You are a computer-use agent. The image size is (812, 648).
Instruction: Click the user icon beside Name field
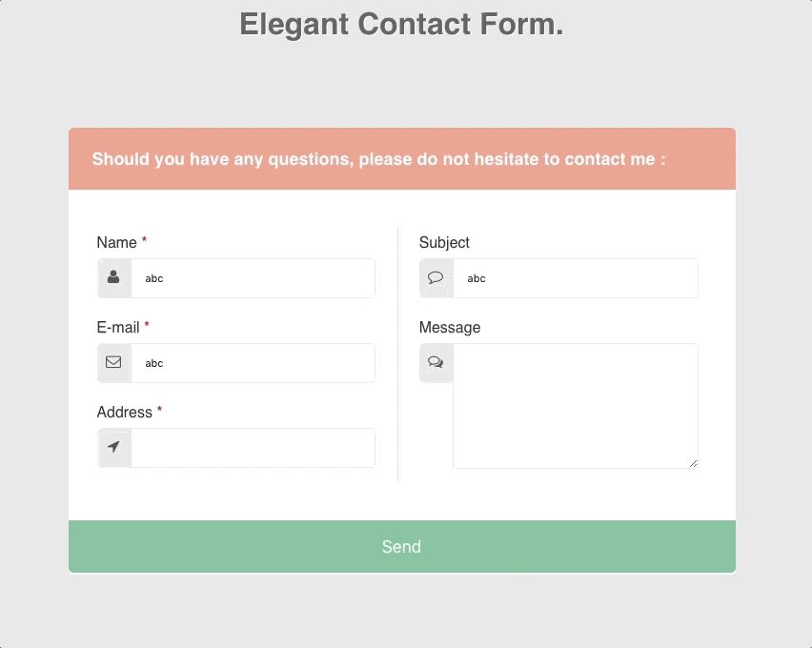coord(113,277)
